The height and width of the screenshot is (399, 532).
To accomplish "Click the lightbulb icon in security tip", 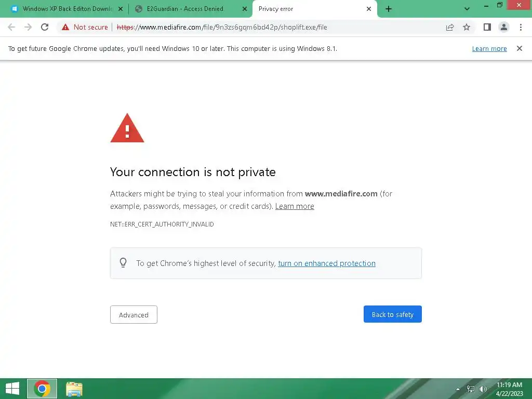I will pos(123,262).
